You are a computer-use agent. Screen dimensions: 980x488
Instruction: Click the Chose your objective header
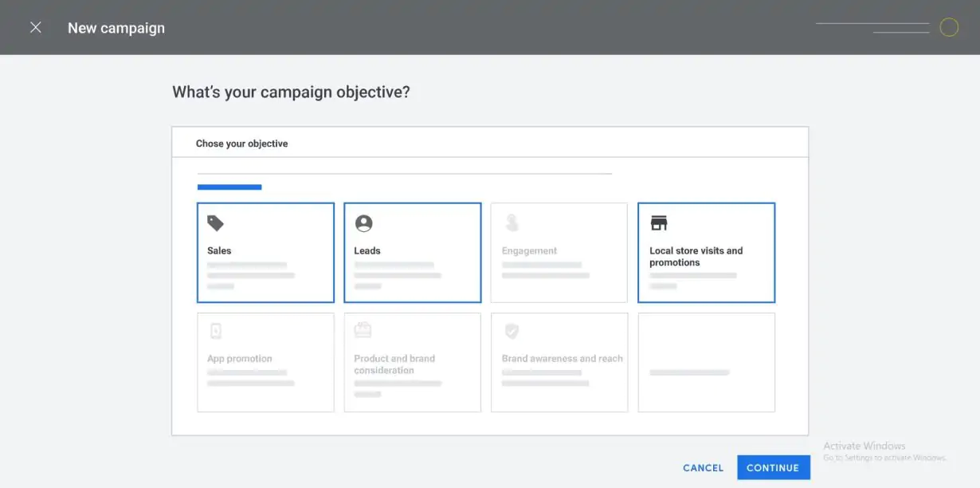pos(242,144)
